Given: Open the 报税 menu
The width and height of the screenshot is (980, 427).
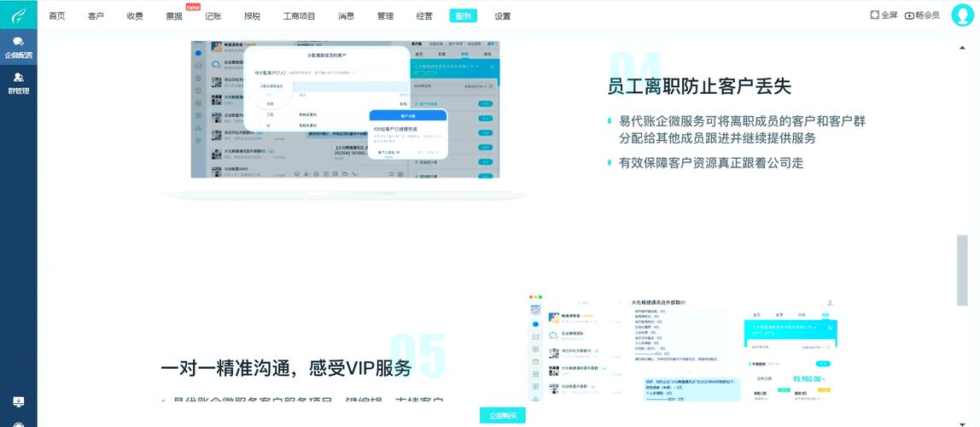Looking at the screenshot, I should pos(253,16).
